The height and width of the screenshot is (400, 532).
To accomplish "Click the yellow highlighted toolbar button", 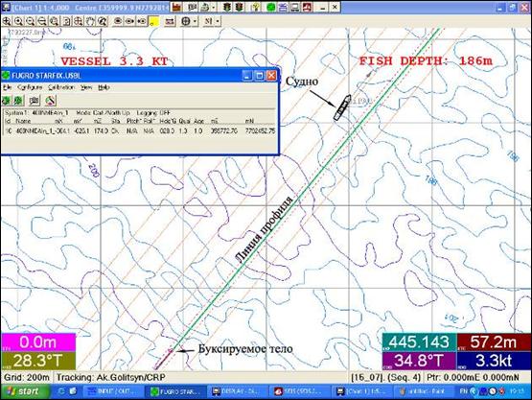I will click(x=153, y=21).
